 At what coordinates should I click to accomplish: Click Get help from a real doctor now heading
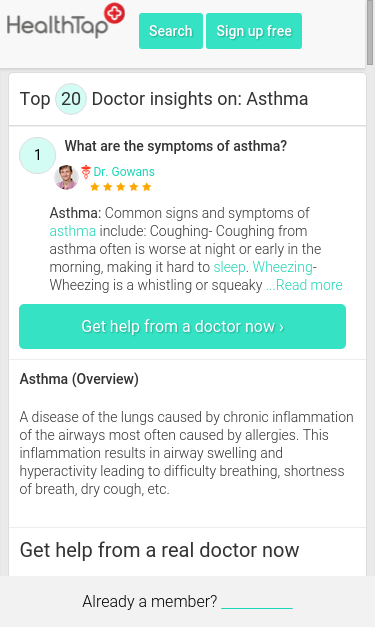(x=160, y=550)
